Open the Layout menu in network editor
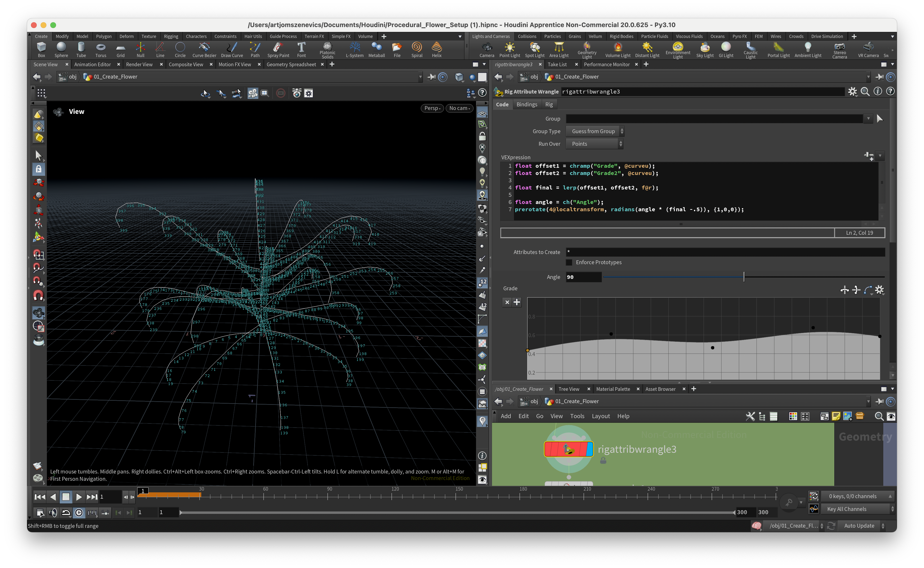 (x=600, y=416)
